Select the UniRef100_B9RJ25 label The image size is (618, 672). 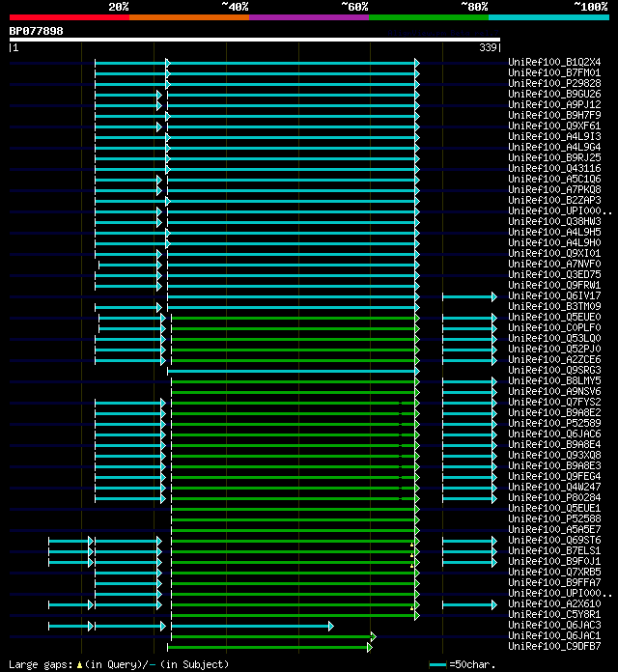554,157
